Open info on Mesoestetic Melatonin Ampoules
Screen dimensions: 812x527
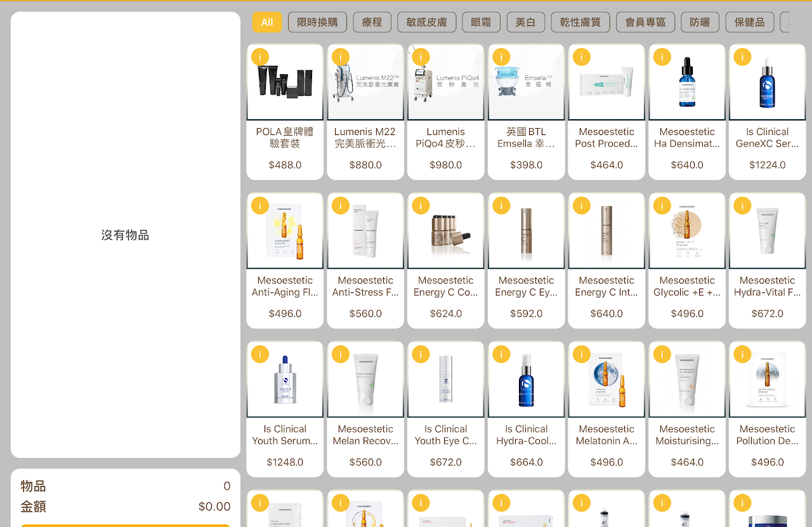[x=581, y=354]
